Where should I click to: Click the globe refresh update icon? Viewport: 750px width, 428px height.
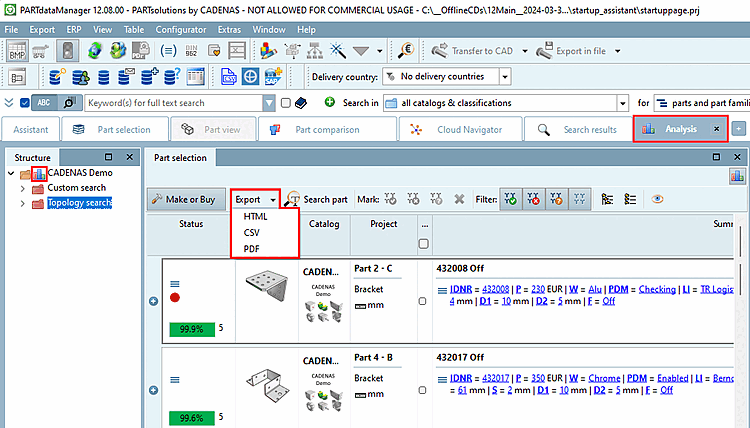click(95, 51)
